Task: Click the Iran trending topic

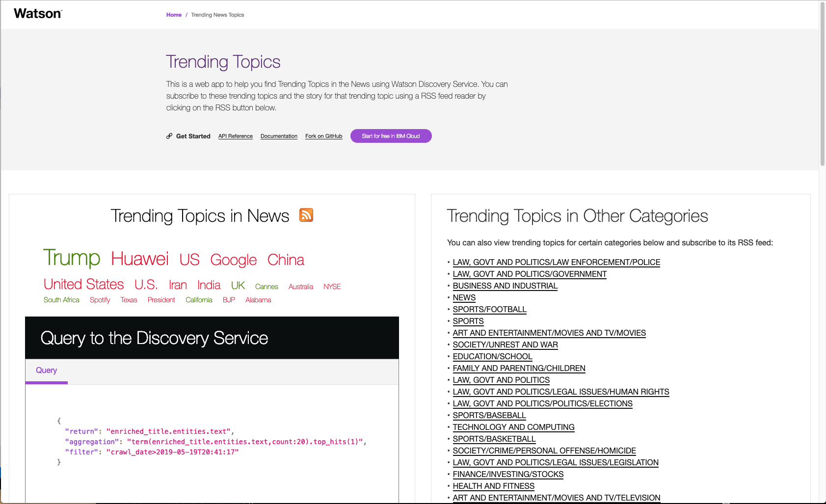Action: click(x=178, y=285)
